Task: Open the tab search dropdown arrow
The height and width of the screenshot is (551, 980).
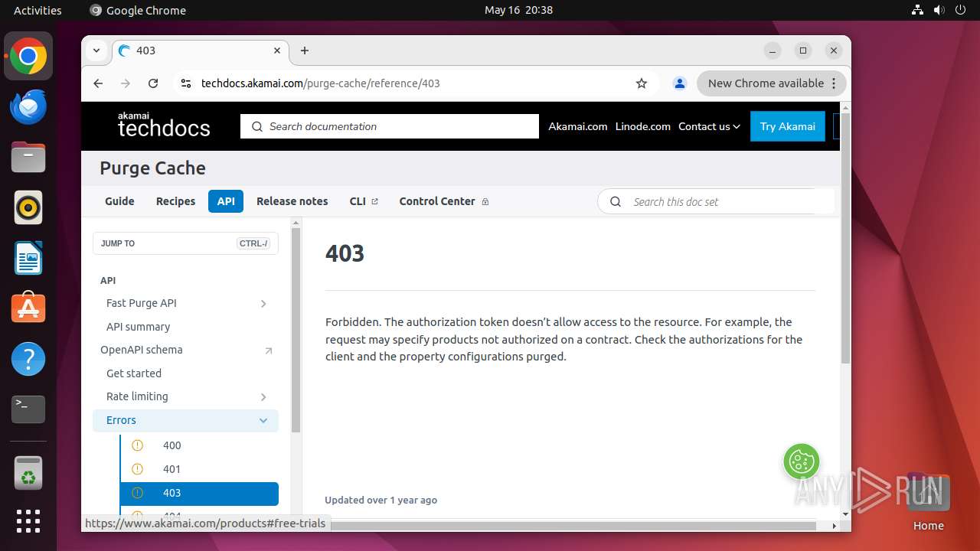Action: (x=96, y=51)
